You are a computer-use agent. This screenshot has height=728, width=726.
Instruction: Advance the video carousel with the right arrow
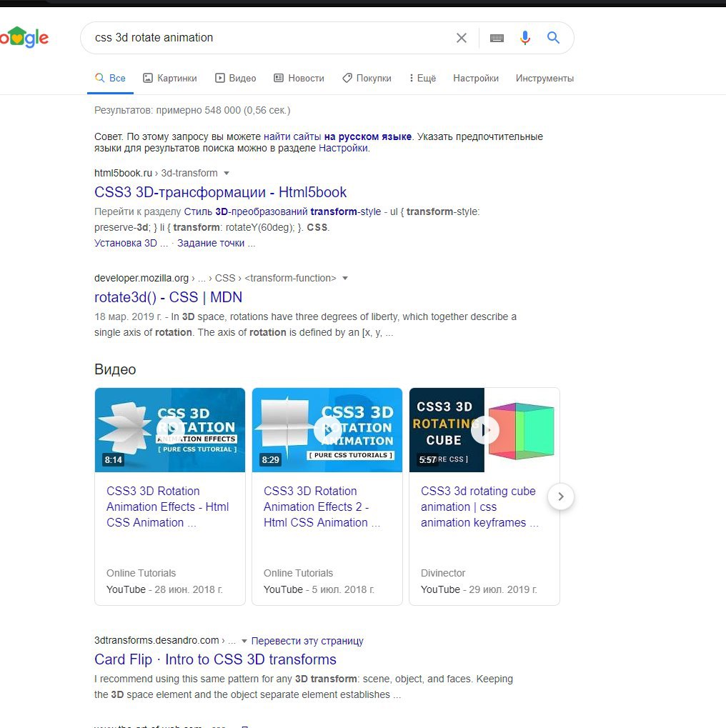[561, 497]
